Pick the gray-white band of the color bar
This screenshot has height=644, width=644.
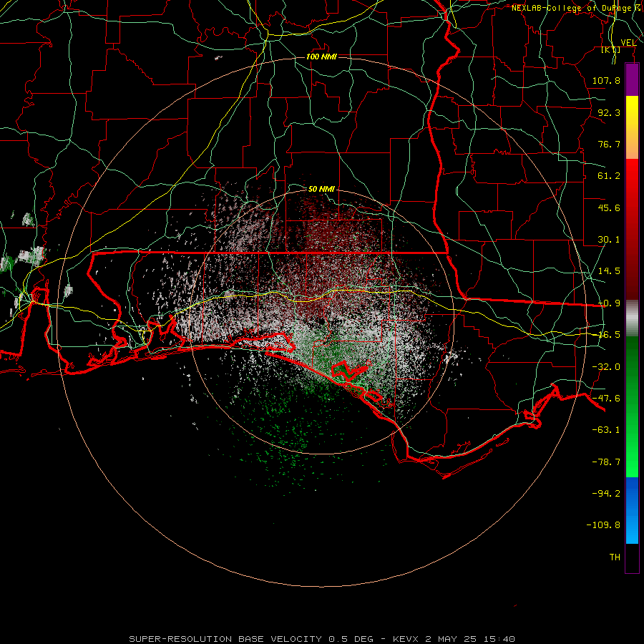[x=632, y=318]
